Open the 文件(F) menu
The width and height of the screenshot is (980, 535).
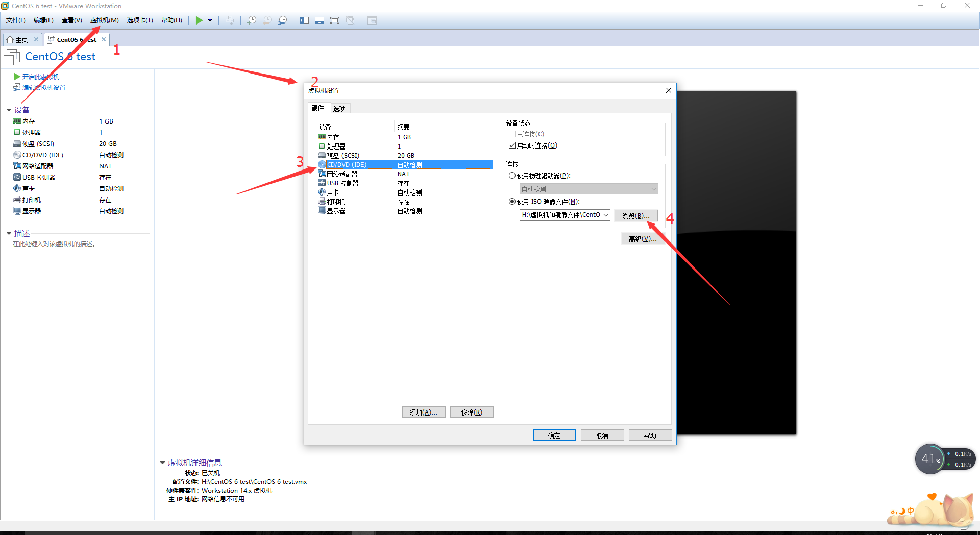pos(16,20)
